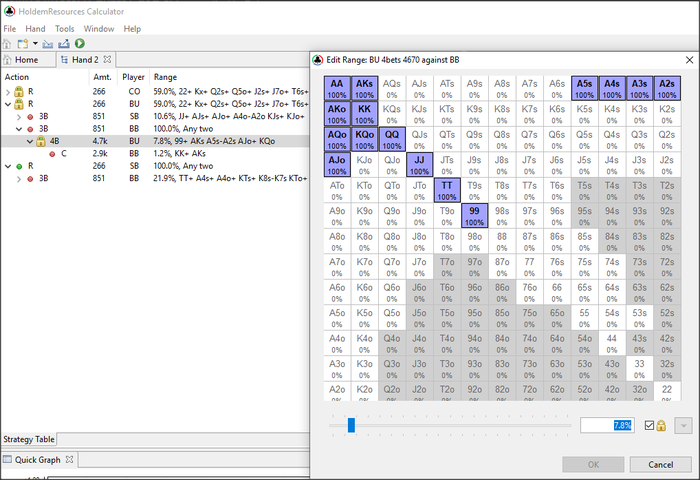Image resolution: width=700 pixels, height=480 pixels.
Task: Deselect QQ in the range grid
Action: point(392,139)
